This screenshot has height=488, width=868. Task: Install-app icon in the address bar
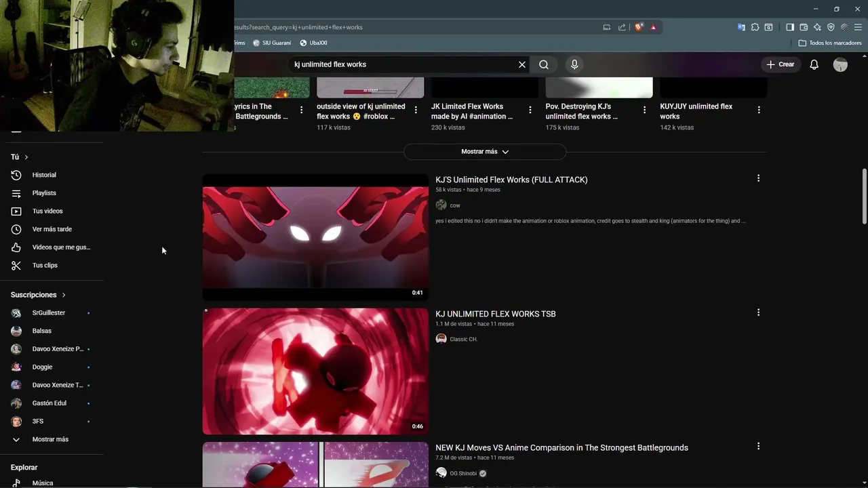click(x=607, y=27)
